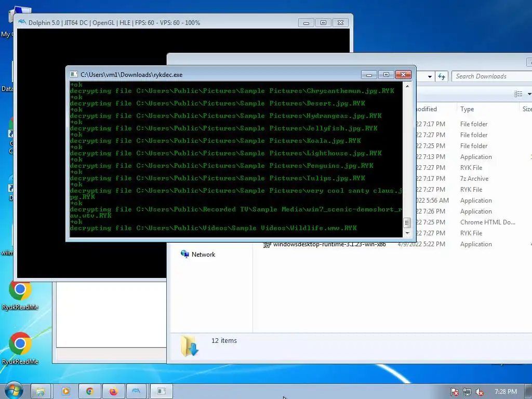Switch to Dolphin emulator taskbar button

(x=137, y=392)
